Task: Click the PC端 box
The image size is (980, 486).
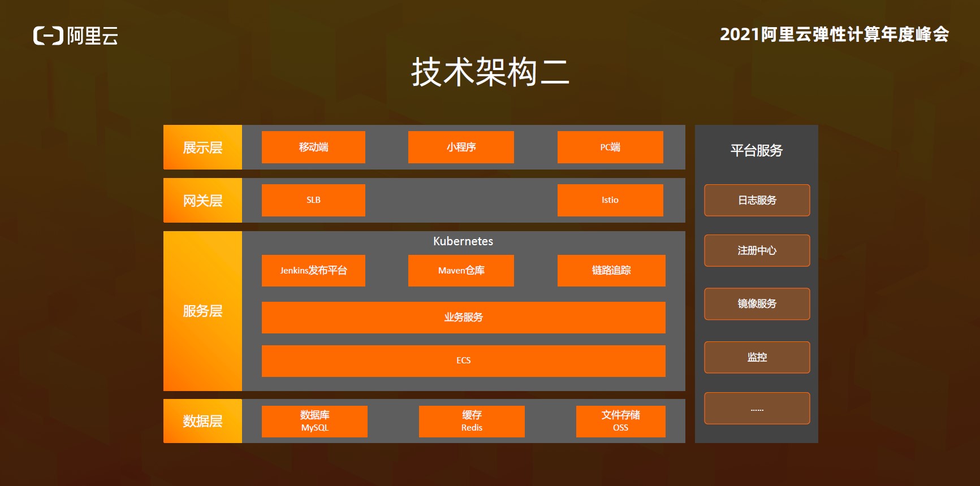Action: tap(610, 147)
